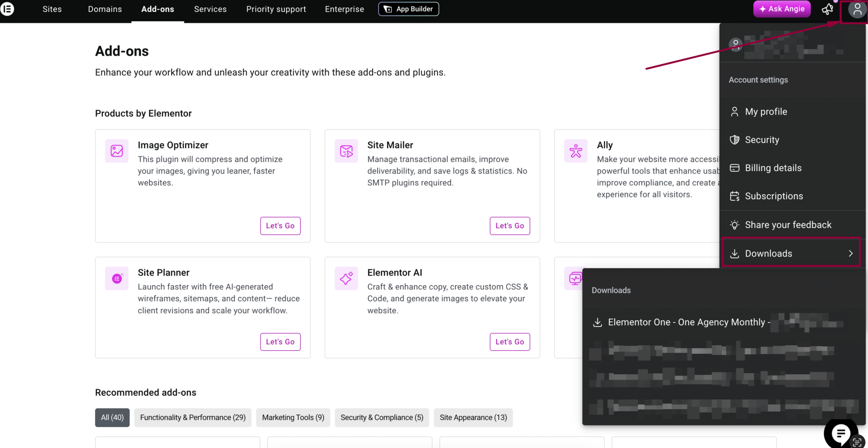Click the Elementor AI title
Viewport: 868px width, 448px height.
[395, 273]
